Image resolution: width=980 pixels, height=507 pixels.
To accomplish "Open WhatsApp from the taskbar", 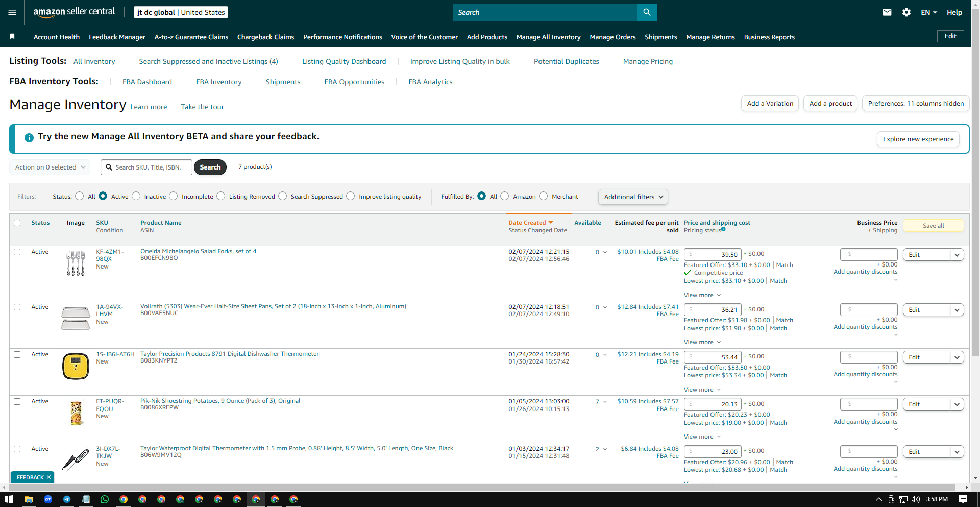I will pyautogui.click(x=105, y=499).
